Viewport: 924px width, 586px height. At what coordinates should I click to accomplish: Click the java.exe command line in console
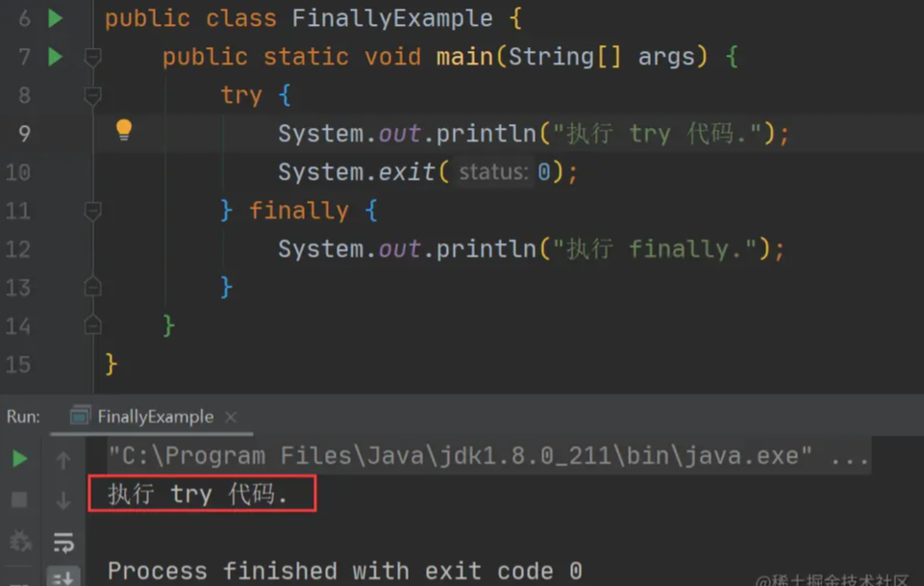click(x=488, y=456)
